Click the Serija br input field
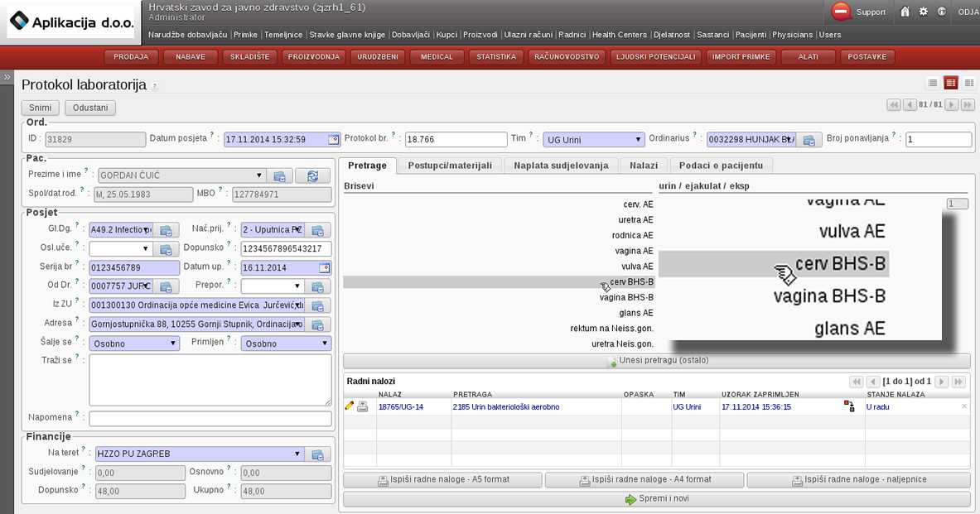 [x=134, y=268]
